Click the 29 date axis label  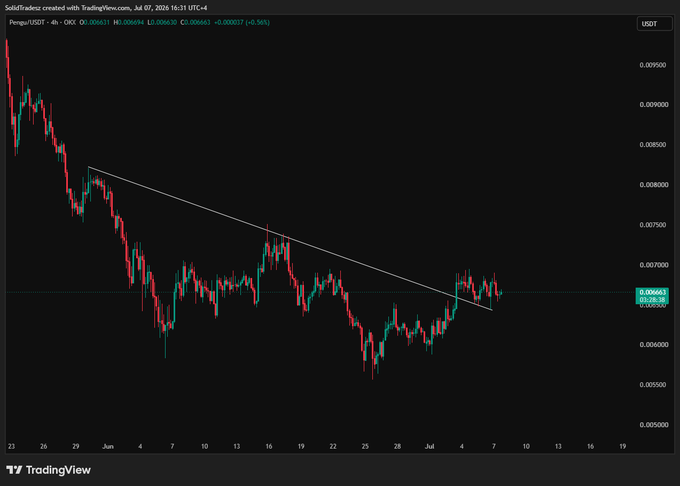click(75, 446)
